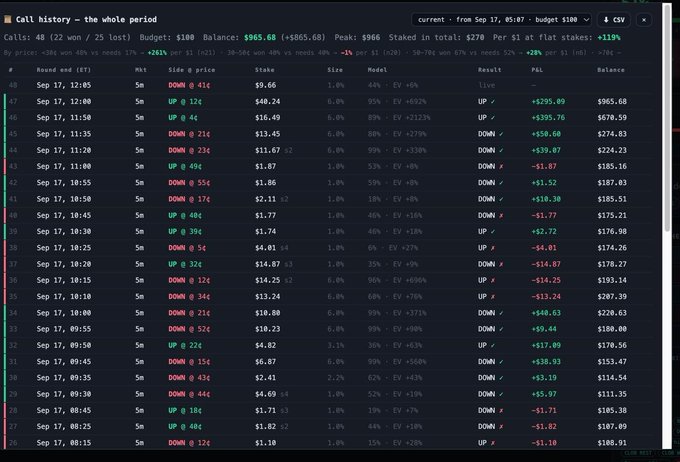Click 'DOWN @ 21¢' in the 11:35 row
This screenshot has width=680, height=462.
point(189,134)
